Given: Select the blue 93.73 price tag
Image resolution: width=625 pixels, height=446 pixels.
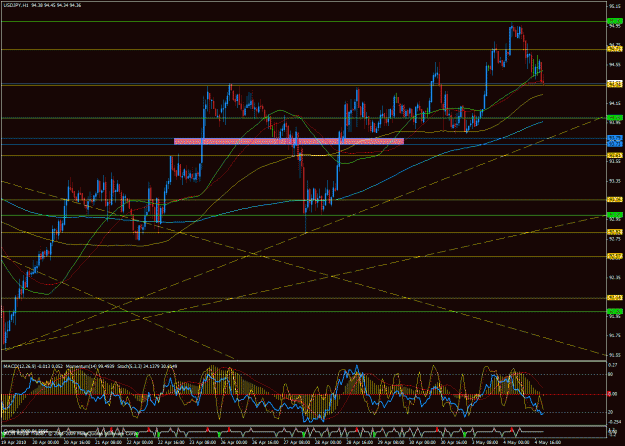Looking at the screenshot, I should click(615, 143).
